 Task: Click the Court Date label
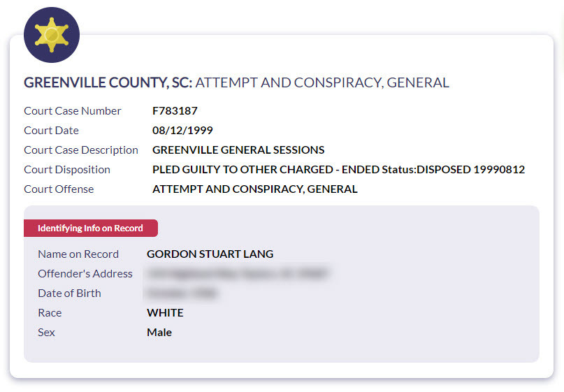click(52, 130)
